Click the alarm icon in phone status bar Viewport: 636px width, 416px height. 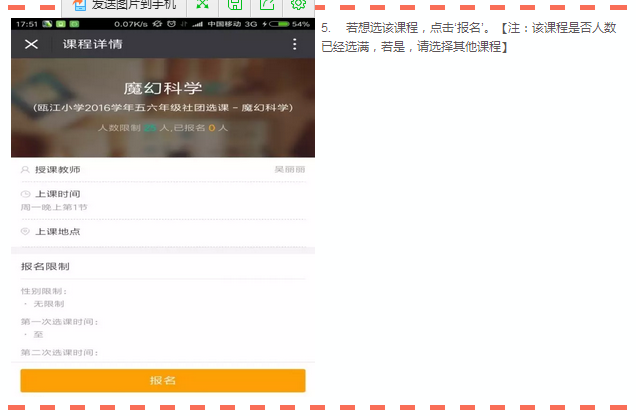click(171, 24)
